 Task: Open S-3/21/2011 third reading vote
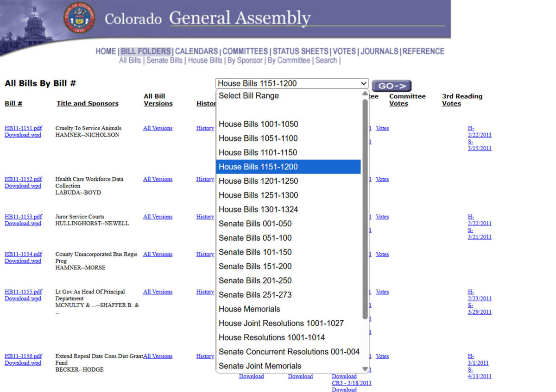[480, 234]
